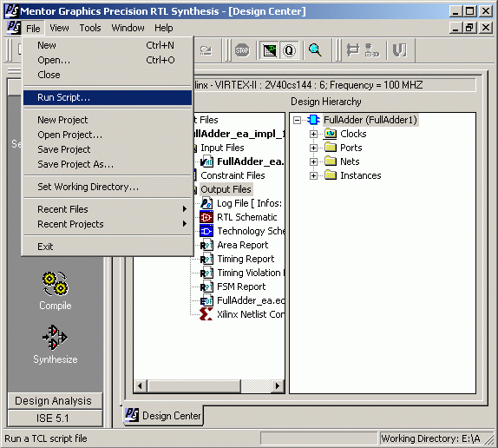The image size is (498, 448).
Task: Open the Recent Files submenu arrow
Action: point(185,209)
